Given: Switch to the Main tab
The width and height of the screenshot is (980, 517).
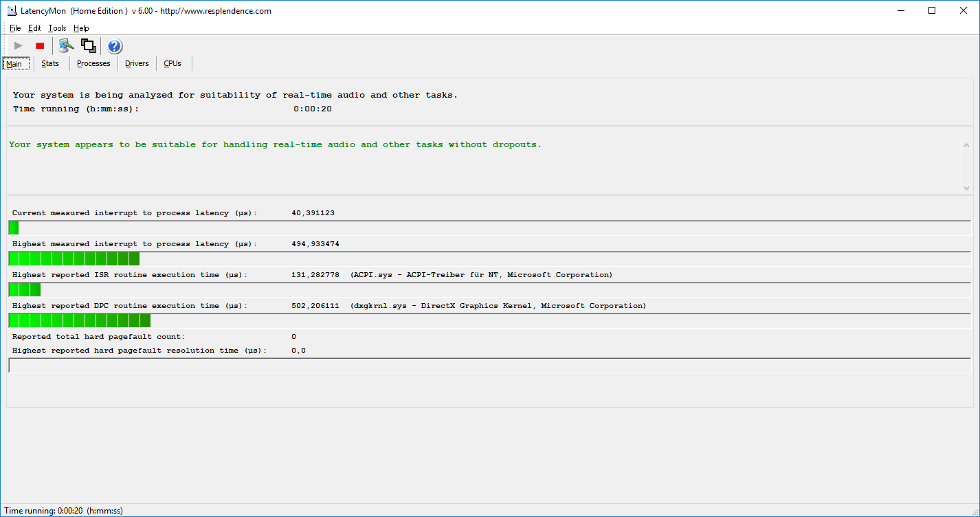Looking at the screenshot, I should click(14, 64).
